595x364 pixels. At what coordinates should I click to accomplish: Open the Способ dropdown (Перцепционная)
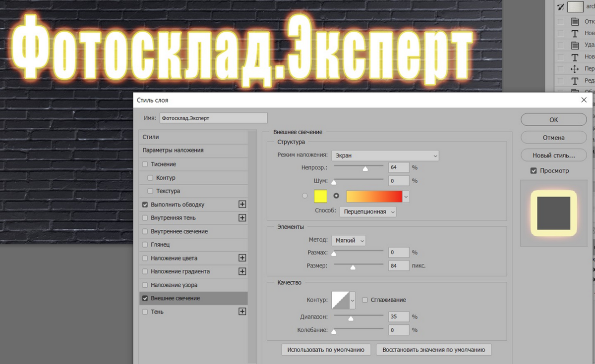[x=368, y=211]
